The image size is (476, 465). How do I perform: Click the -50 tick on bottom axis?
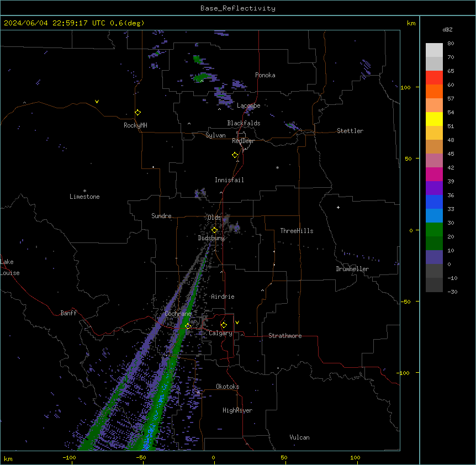click(x=141, y=457)
